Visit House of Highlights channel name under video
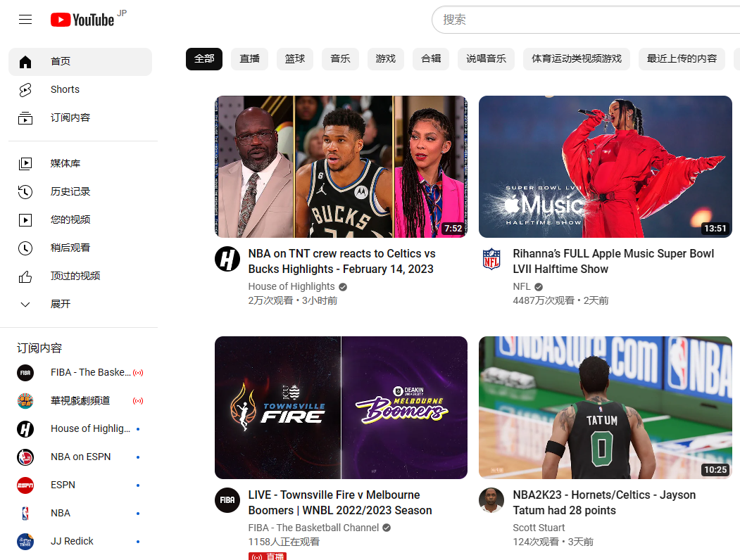This screenshot has height=560, width=740. (291, 286)
